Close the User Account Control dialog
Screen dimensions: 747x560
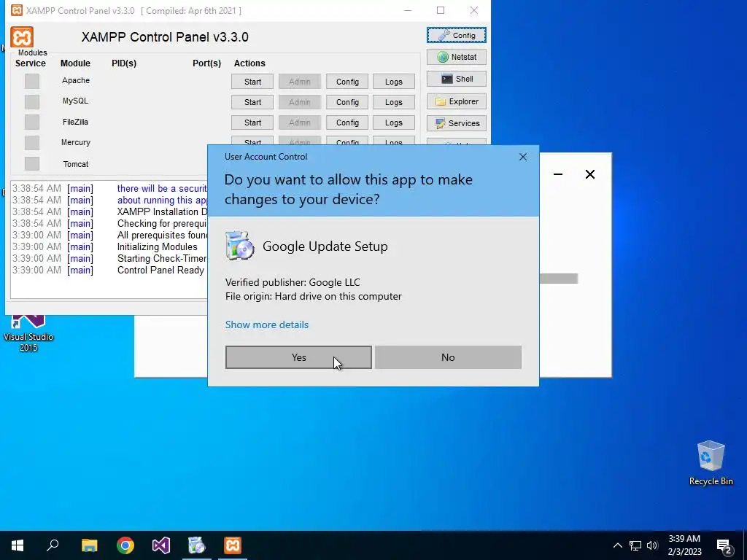tap(522, 157)
